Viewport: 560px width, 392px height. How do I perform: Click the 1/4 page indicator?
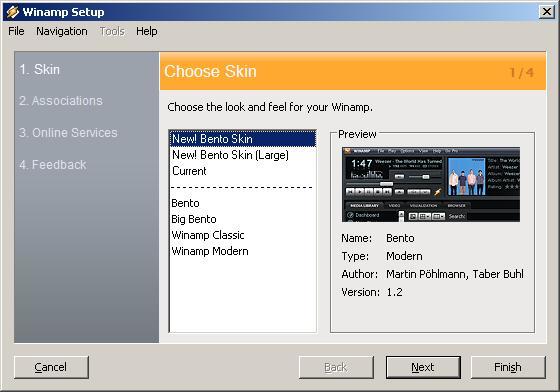click(522, 73)
